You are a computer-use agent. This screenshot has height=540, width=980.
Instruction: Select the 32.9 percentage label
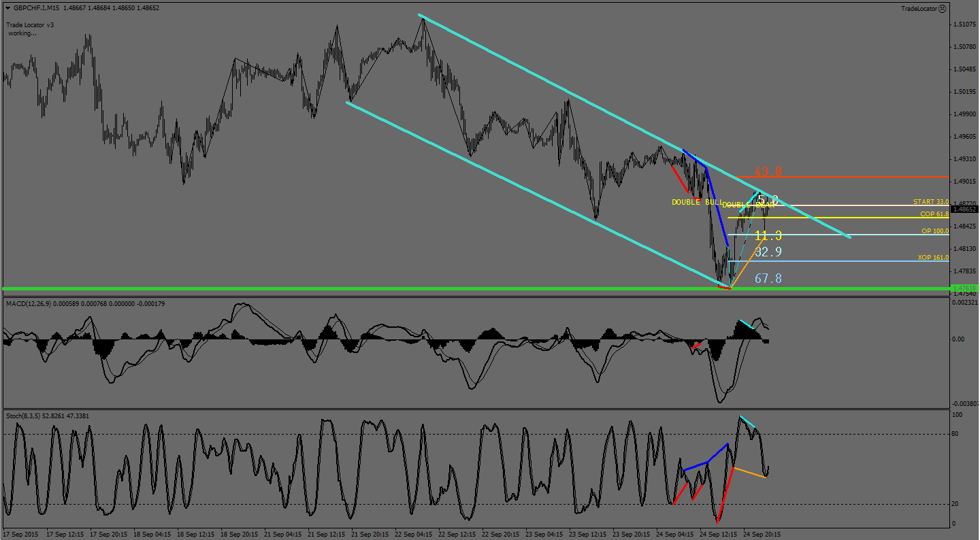768,252
